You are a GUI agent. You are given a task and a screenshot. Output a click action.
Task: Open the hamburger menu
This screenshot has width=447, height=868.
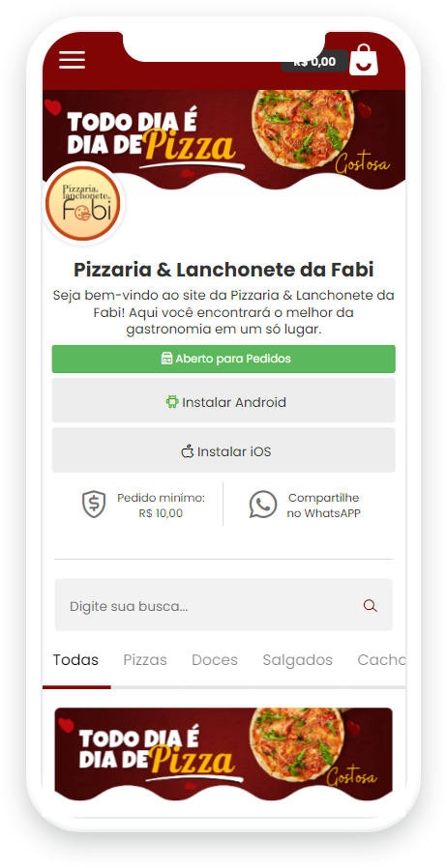(x=72, y=60)
